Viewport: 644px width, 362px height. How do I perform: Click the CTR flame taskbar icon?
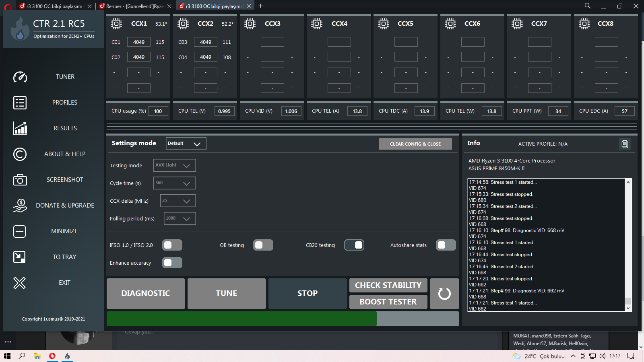67,356
